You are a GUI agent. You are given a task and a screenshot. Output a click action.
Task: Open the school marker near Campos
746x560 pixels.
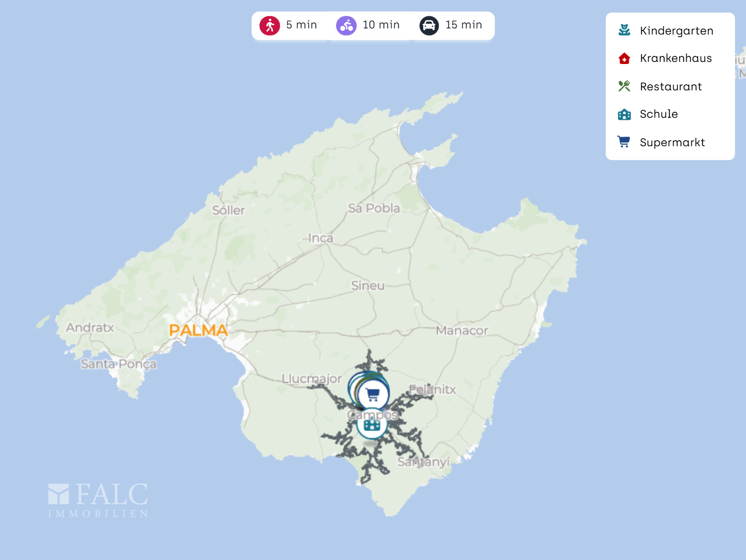[x=372, y=424]
